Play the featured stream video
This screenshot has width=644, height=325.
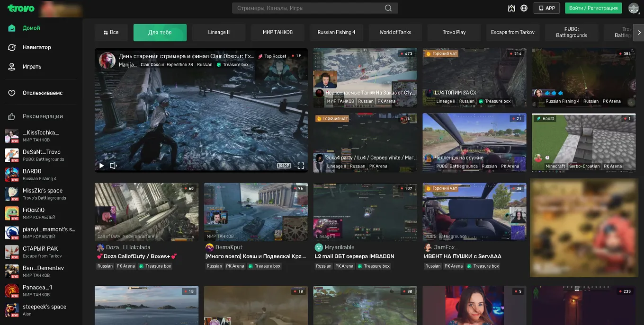(x=101, y=166)
